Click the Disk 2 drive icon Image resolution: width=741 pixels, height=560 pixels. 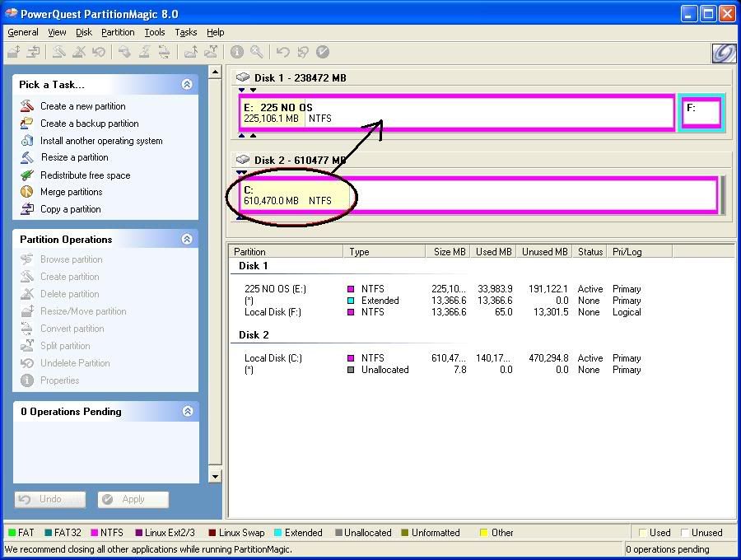243,159
